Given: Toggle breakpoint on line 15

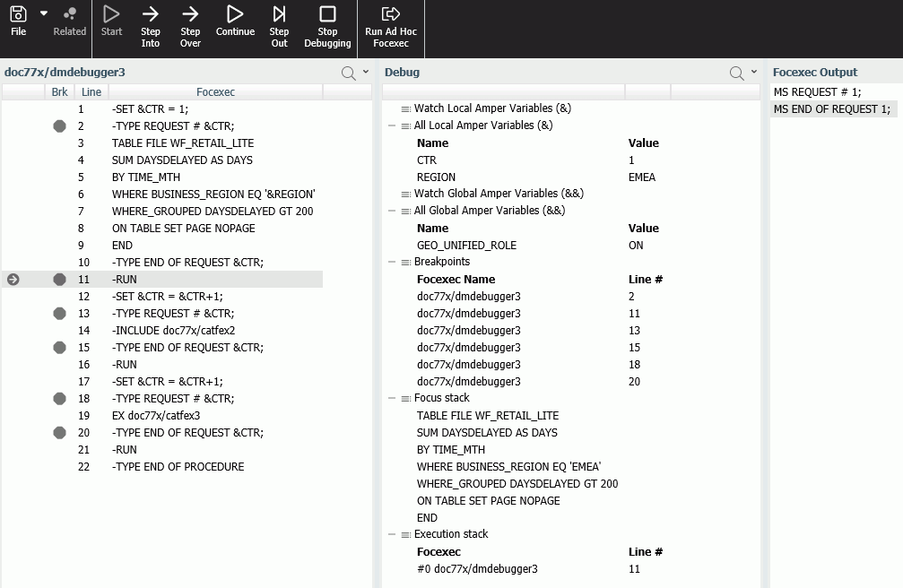Looking at the screenshot, I should pyautogui.click(x=59, y=347).
